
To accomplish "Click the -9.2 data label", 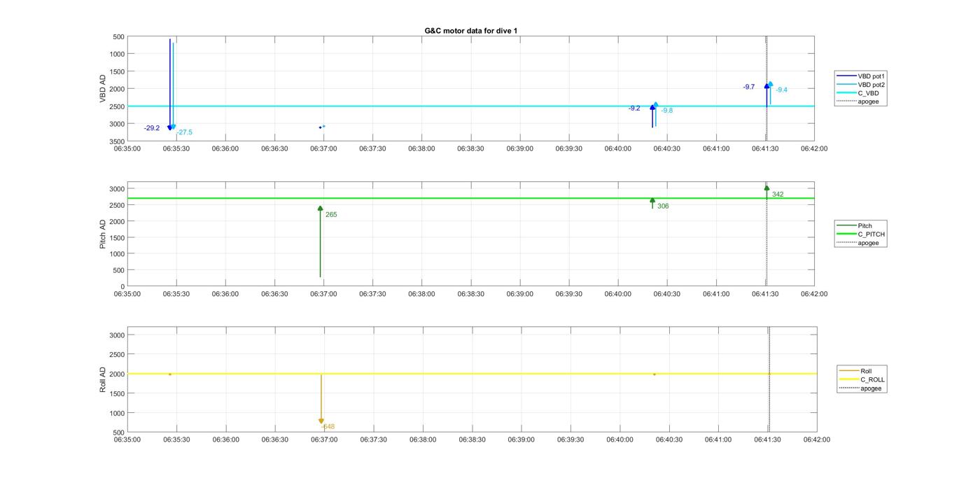I will click(x=634, y=108).
